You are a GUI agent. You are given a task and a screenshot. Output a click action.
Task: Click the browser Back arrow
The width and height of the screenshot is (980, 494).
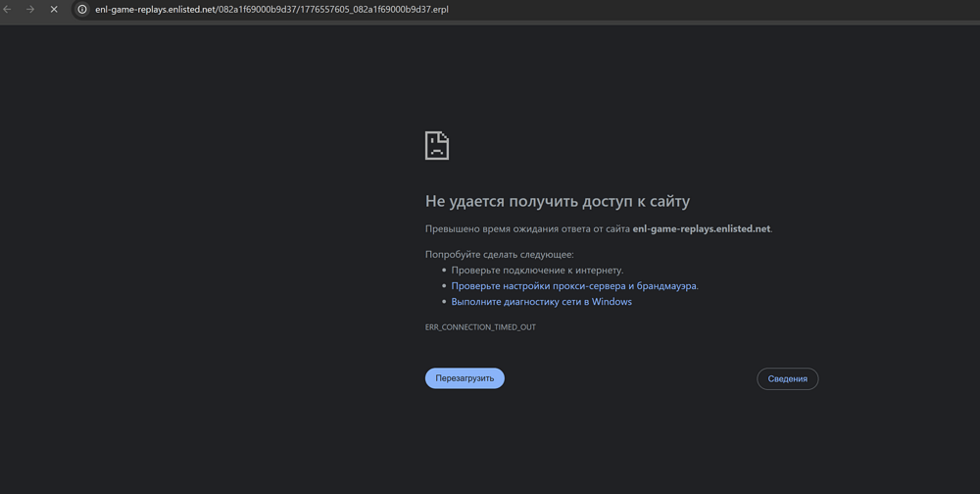8,10
